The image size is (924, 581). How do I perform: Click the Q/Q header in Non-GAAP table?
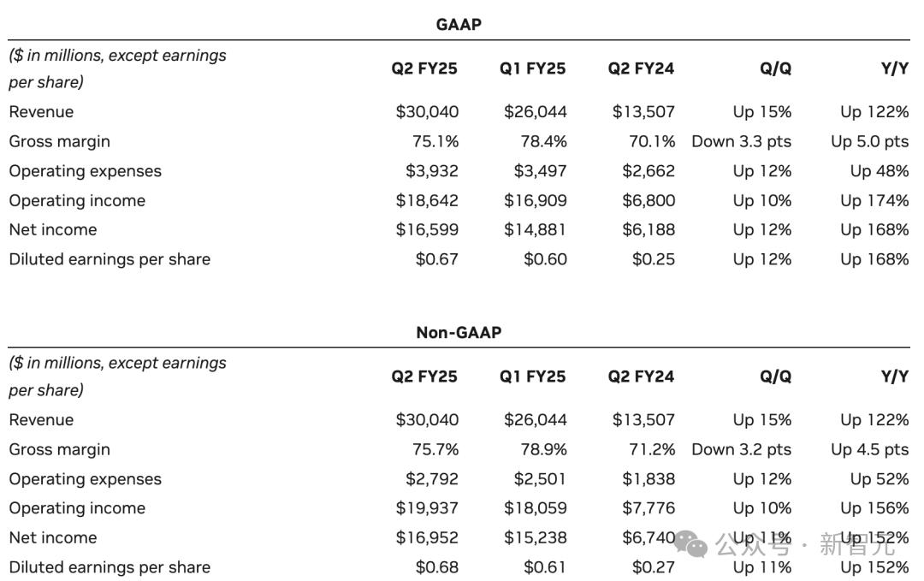(775, 376)
